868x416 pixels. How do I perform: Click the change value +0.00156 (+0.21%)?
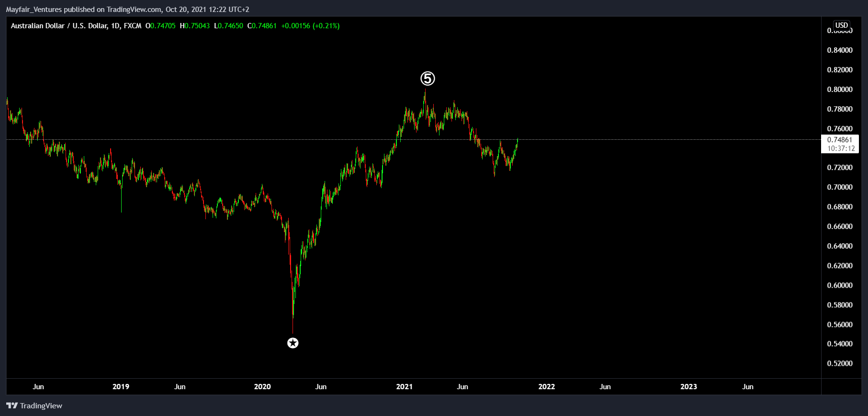click(x=310, y=26)
